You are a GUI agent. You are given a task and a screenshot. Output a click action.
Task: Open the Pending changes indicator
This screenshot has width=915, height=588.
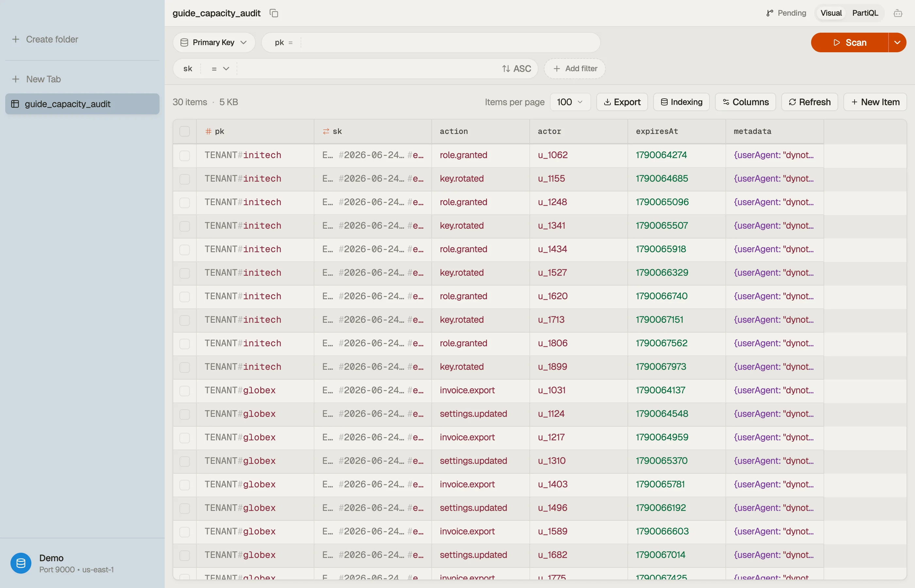(786, 13)
